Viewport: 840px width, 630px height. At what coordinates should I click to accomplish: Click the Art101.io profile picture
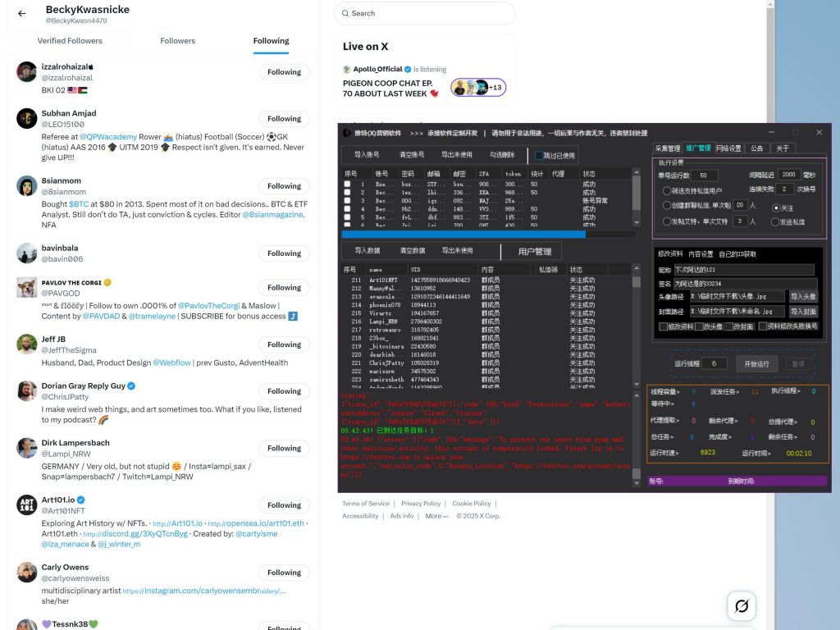pos(26,504)
